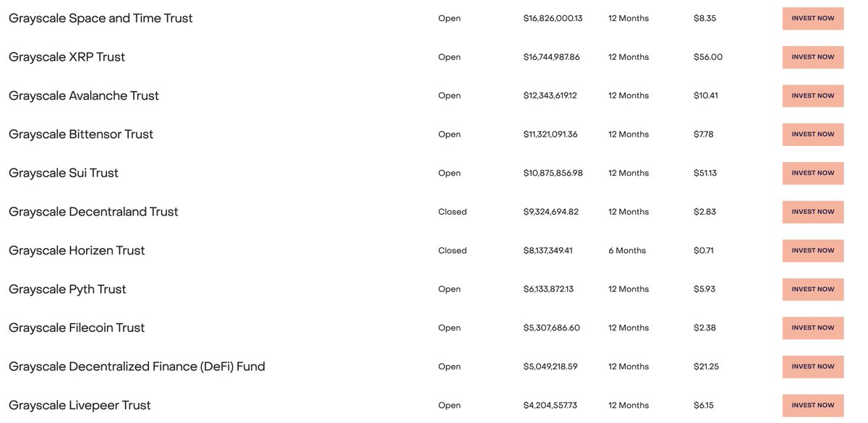This screenshot has height=423, width=868.
Task: Click Invest Now for Grayscale Space and Time Trust
Action: (x=813, y=18)
